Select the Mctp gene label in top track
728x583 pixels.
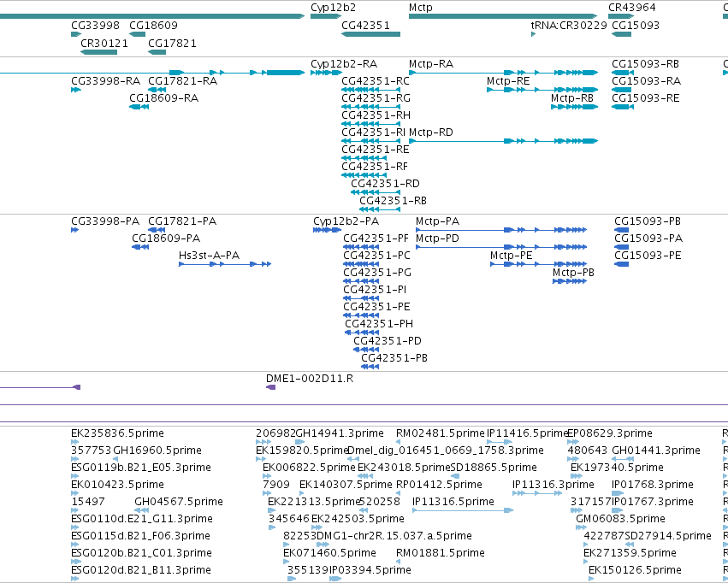421,8
